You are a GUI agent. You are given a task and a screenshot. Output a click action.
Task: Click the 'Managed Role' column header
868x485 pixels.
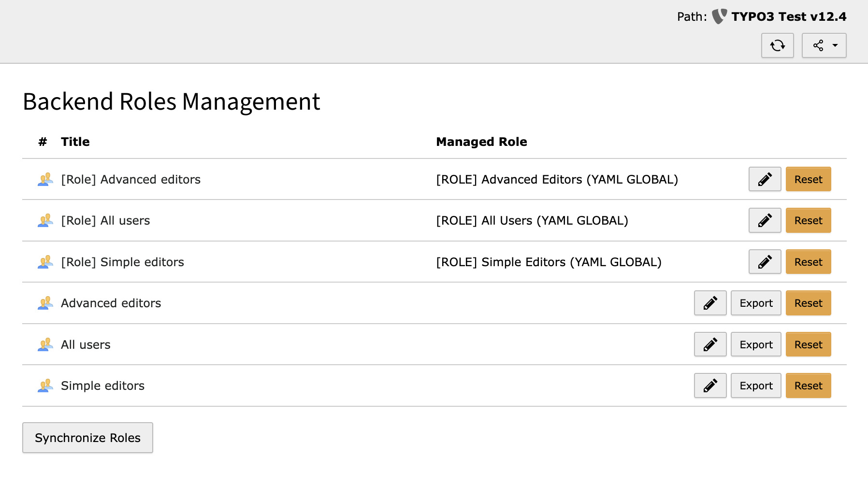pos(481,142)
